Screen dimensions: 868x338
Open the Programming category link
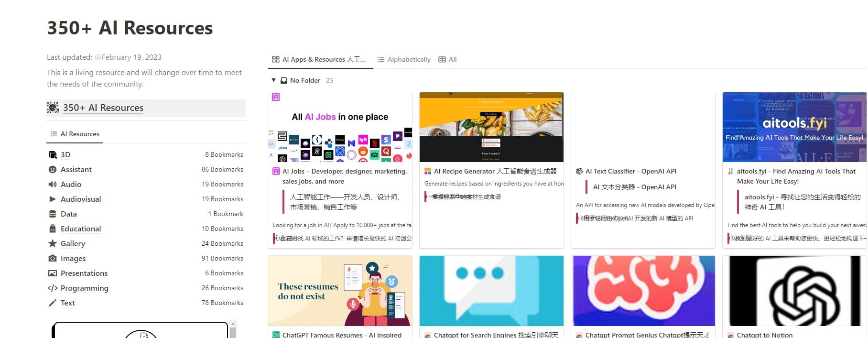pyautogui.click(x=85, y=288)
